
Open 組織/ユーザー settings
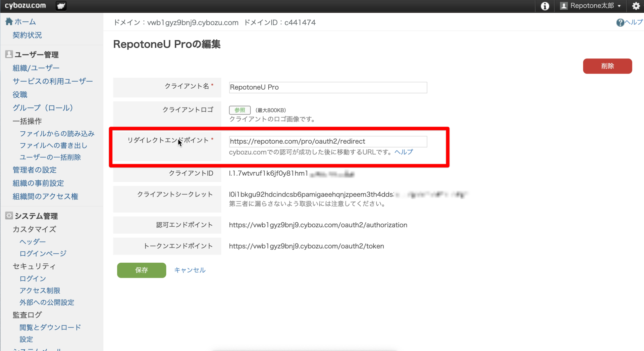pos(36,68)
